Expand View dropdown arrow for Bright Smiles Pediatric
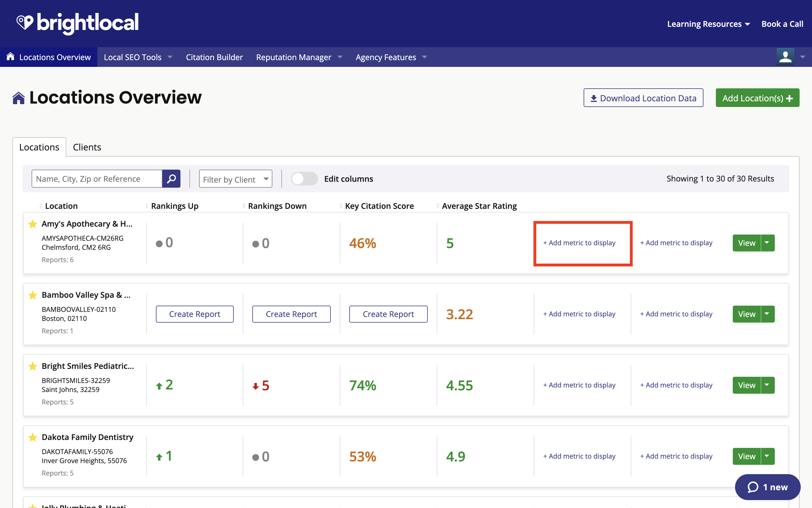The width and height of the screenshot is (812, 508). point(767,385)
